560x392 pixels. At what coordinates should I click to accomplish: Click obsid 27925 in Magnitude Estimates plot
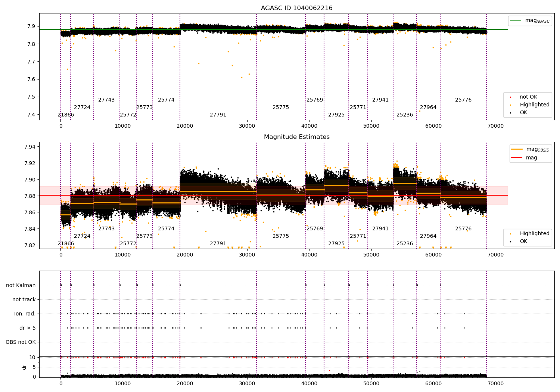(x=336, y=244)
